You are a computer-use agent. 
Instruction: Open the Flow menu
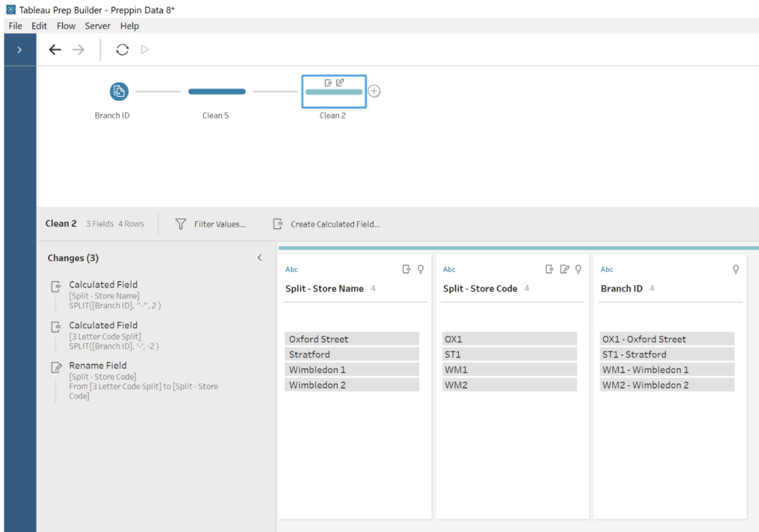coord(66,26)
